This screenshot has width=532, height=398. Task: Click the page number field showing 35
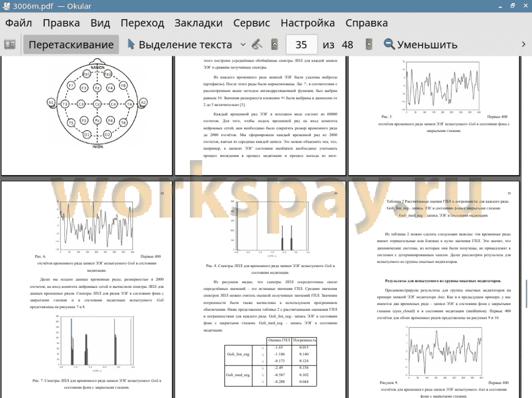click(x=301, y=45)
